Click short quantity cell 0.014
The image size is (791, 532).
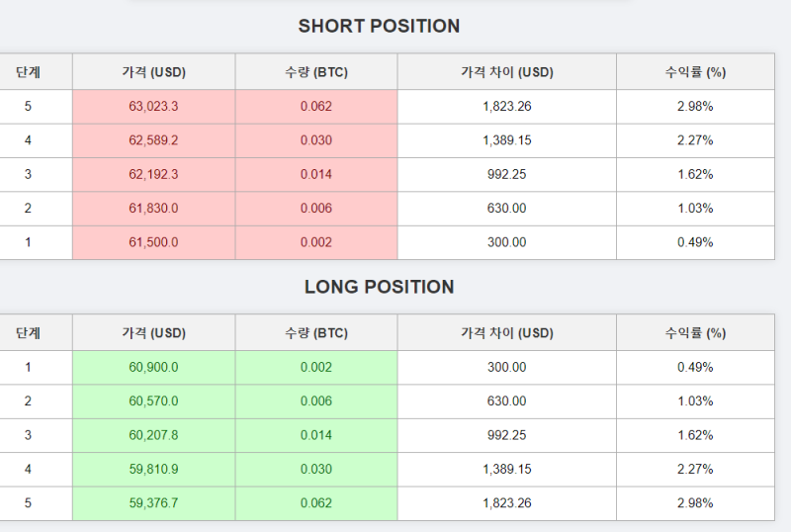316,174
